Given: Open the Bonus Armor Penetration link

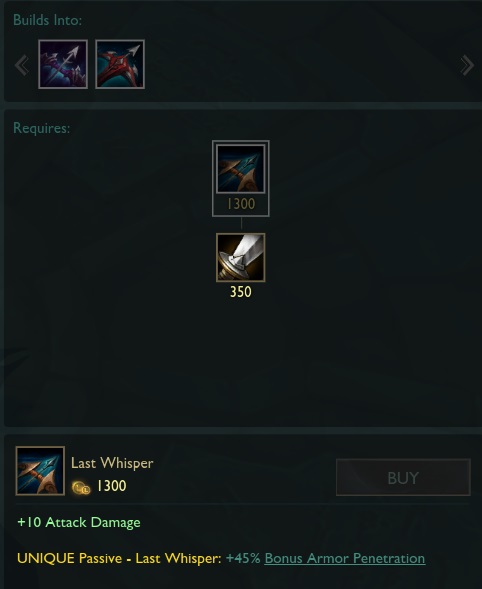Looking at the screenshot, I should coord(345,559).
